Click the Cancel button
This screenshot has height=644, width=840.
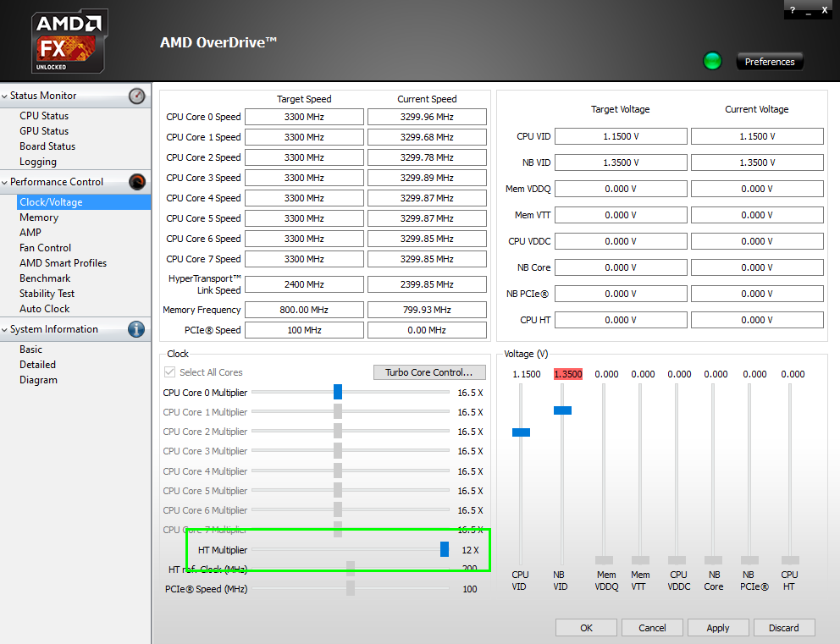point(652,628)
